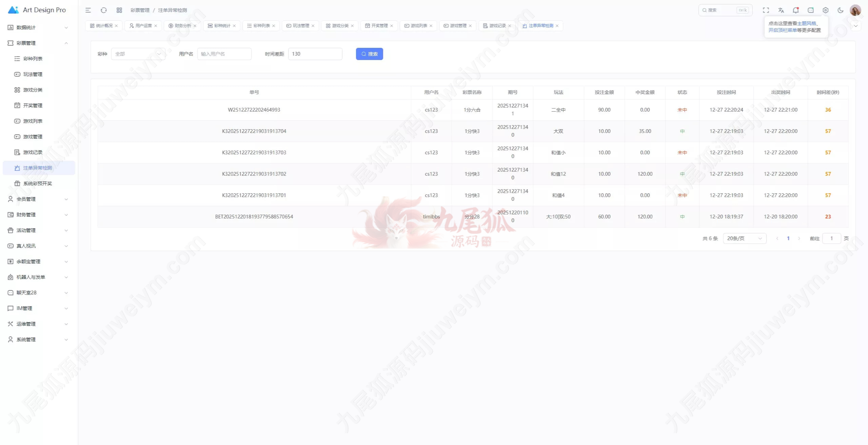Click the 用户名 input field
This screenshot has width=868, height=445.
point(224,54)
